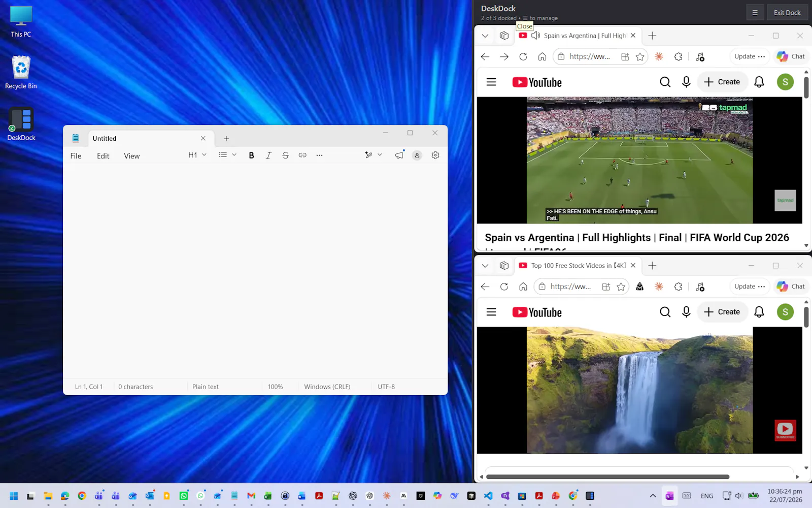Click the Create button in the Spain vs Argentina window
This screenshot has width=812, height=508.
click(x=722, y=82)
